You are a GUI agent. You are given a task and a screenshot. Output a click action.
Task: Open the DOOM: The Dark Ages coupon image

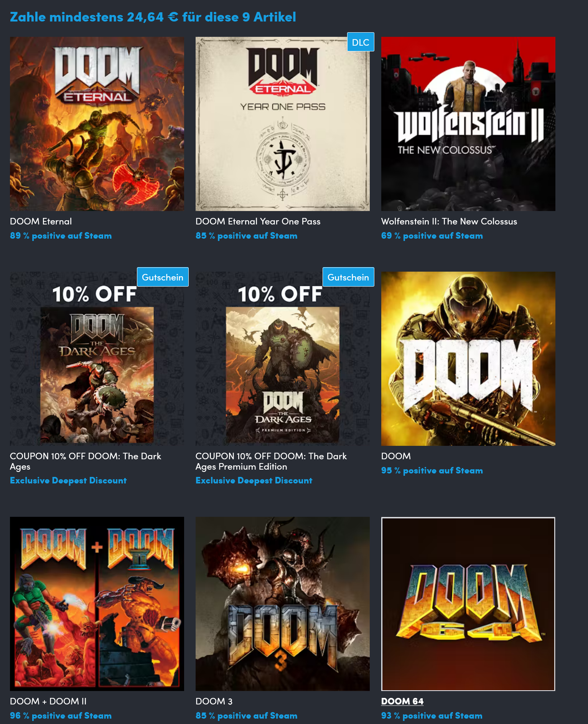97,359
